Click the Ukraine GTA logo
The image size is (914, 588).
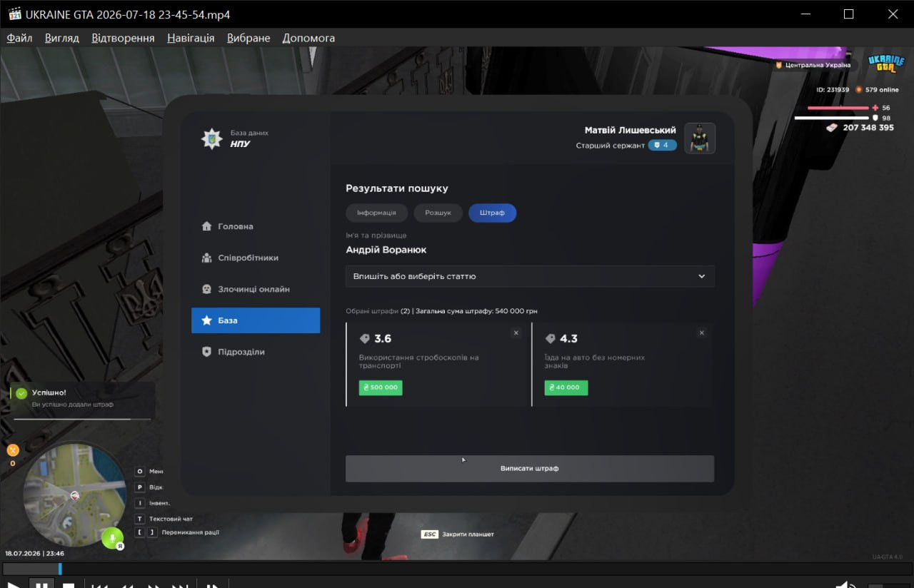[x=885, y=64]
